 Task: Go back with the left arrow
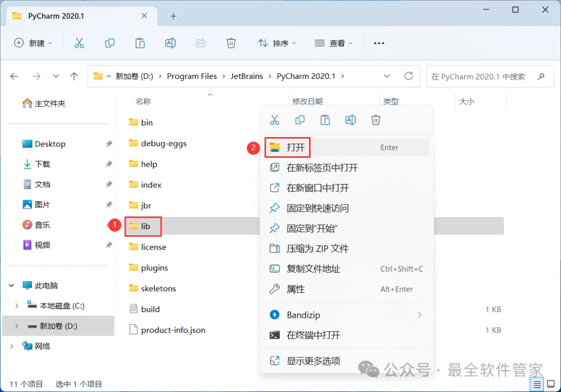point(15,76)
